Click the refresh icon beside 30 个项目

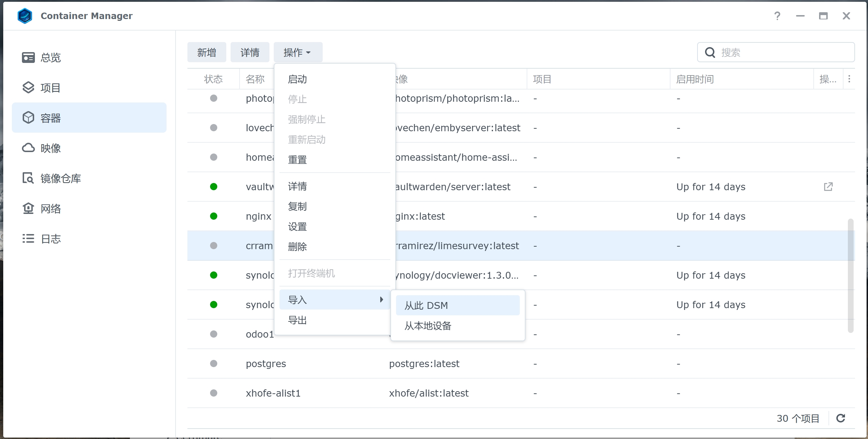[841, 418]
